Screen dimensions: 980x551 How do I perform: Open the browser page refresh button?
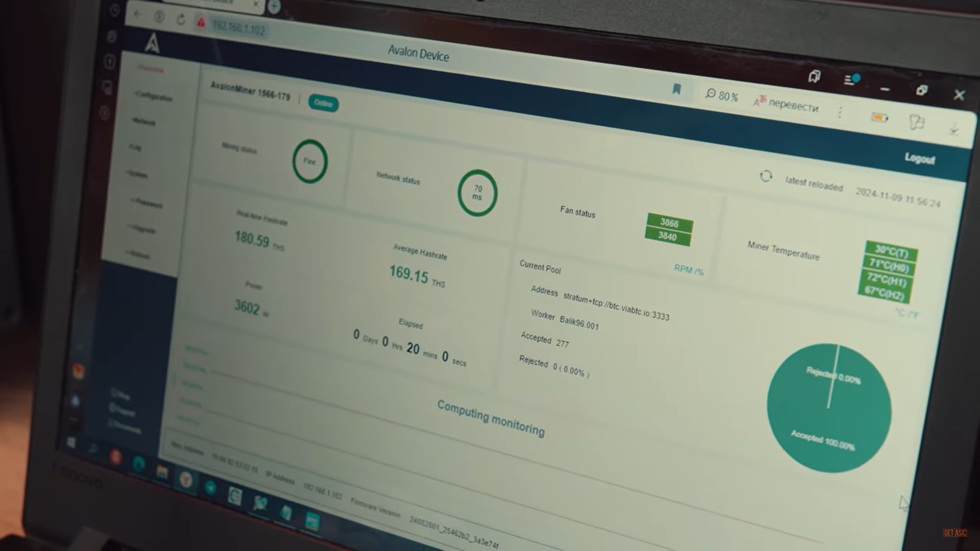click(x=181, y=19)
